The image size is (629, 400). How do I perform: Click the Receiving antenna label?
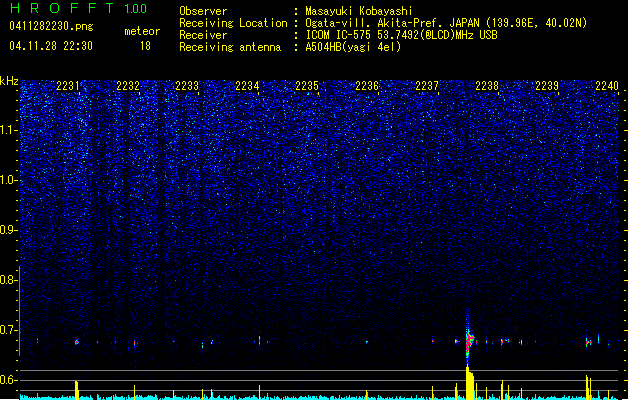230,47
